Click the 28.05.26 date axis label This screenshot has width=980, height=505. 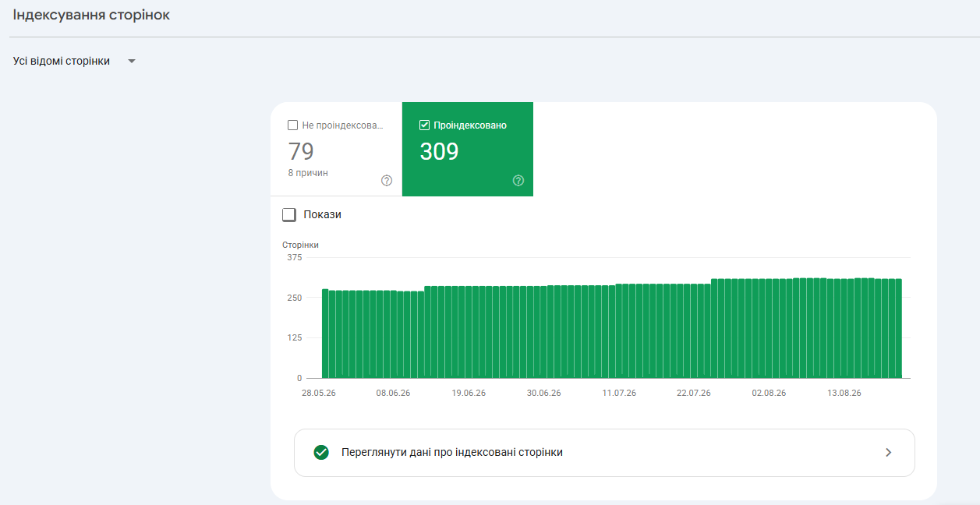(319, 393)
